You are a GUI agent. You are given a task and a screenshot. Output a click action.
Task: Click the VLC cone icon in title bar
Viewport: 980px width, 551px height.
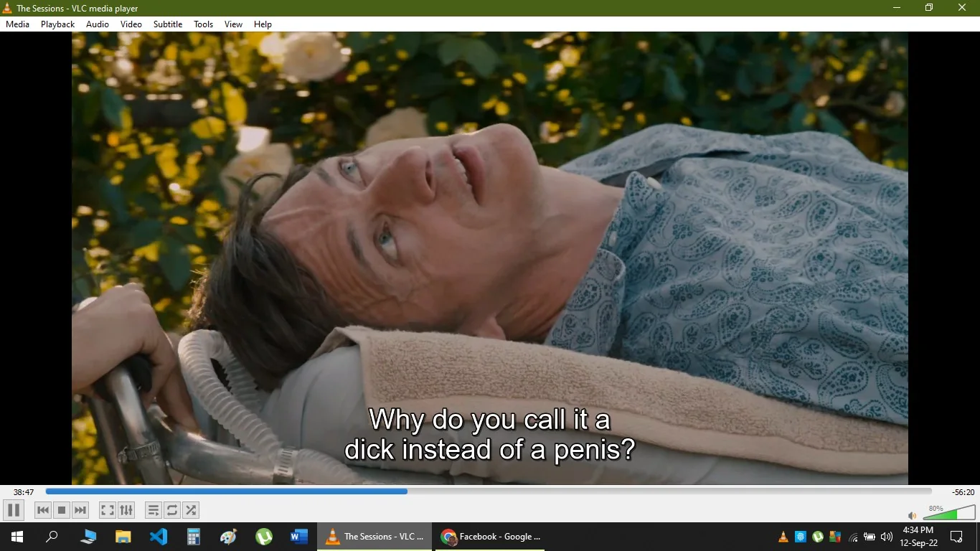point(7,8)
